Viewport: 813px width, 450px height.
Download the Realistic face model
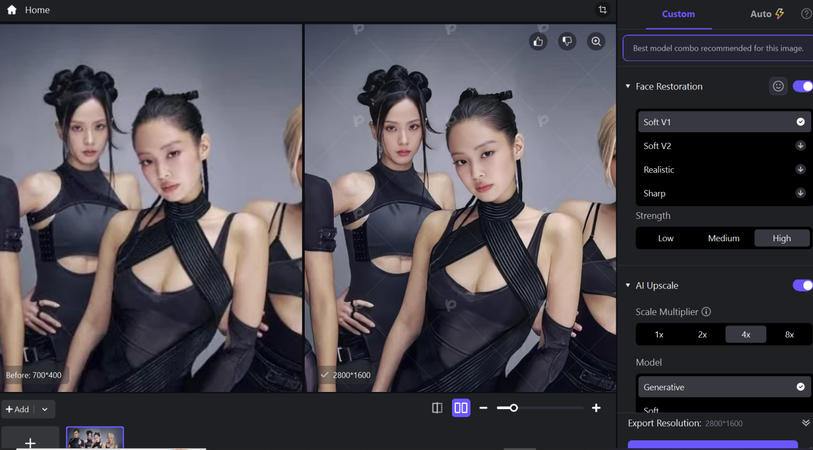click(801, 170)
